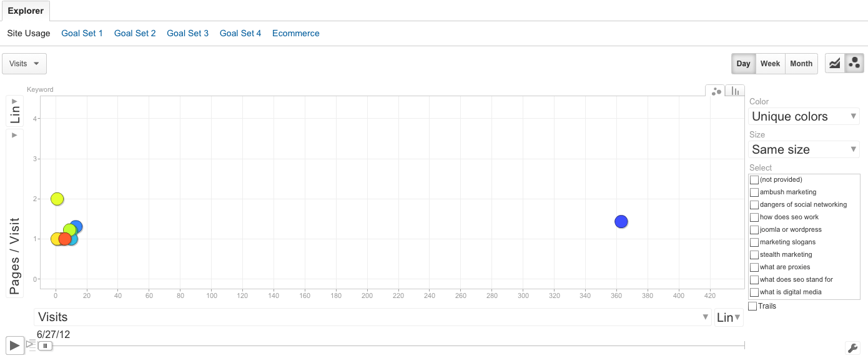Expand the Same size dropdown
The height and width of the screenshot is (363, 868).
pos(804,149)
